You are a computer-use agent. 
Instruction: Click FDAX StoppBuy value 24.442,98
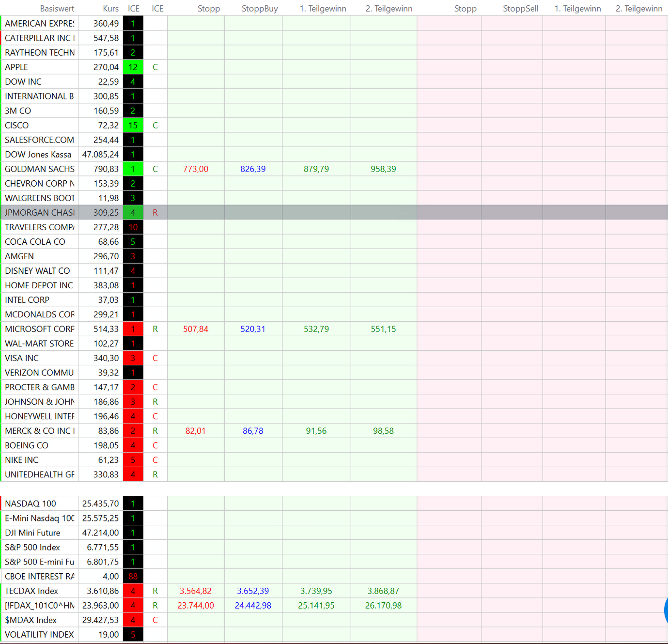[x=253, y=605]
